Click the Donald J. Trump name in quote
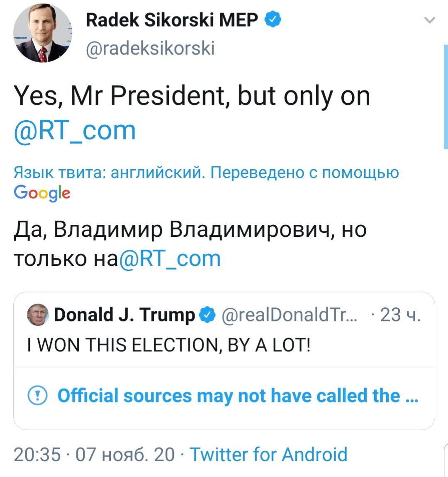448x477 pixels. pyautogui.click(x=124, y=314)
